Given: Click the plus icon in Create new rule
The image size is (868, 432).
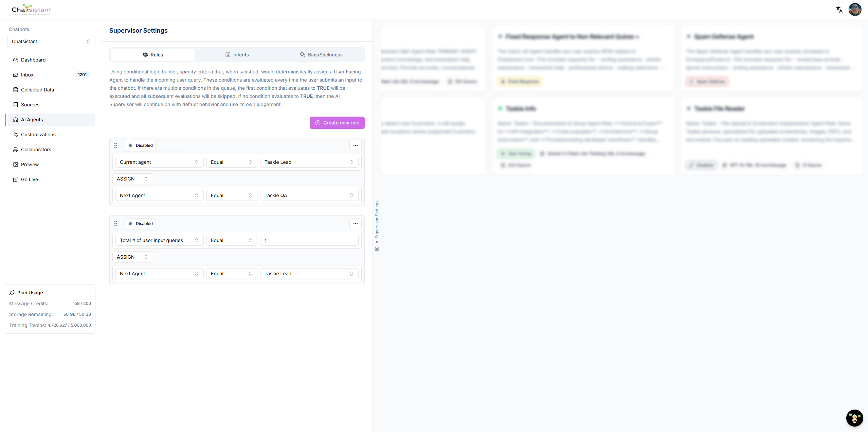Looking at the screenshot, I should (x=318, y=123).
